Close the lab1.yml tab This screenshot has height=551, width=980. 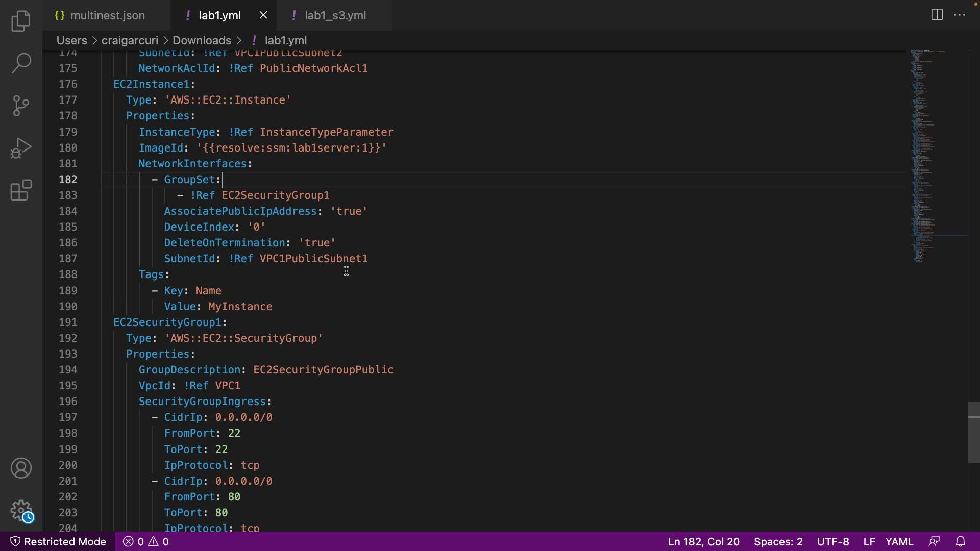263,15
